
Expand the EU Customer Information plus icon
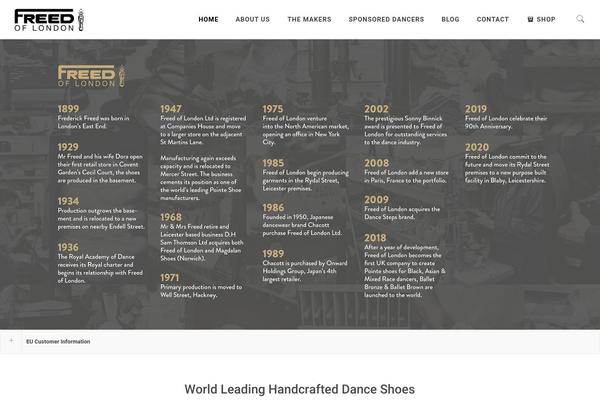(x=11, y=341)
